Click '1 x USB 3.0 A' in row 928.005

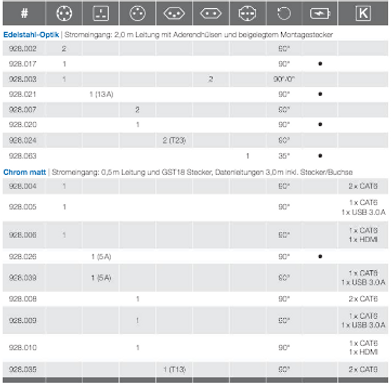click(x=363, y=212)
